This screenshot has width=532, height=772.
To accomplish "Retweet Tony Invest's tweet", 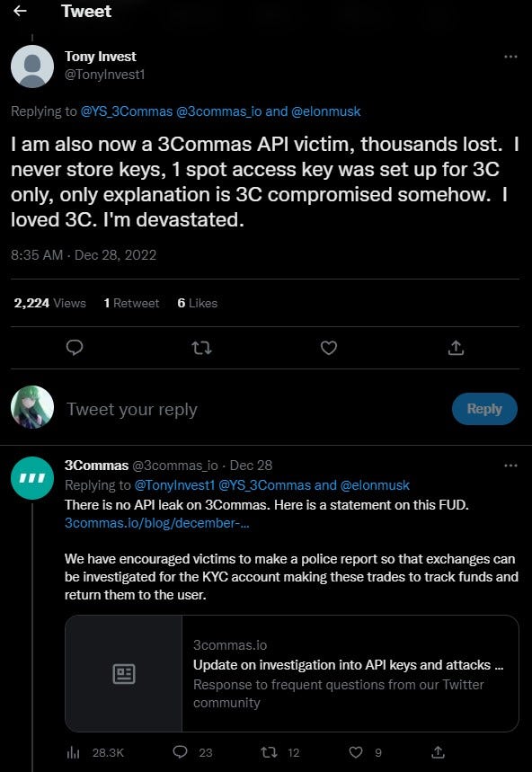I will click(x=201, y=348).
